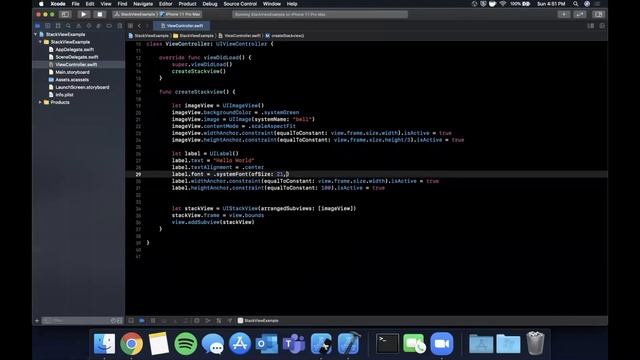640x360 pixels.
Task: Toggle breakpoints activation in debug bar
Action: [142, 321]
